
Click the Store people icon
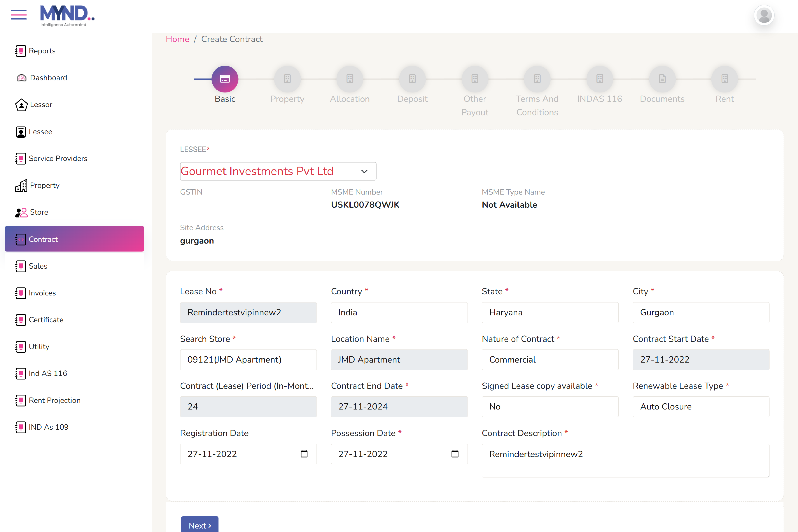21,212
